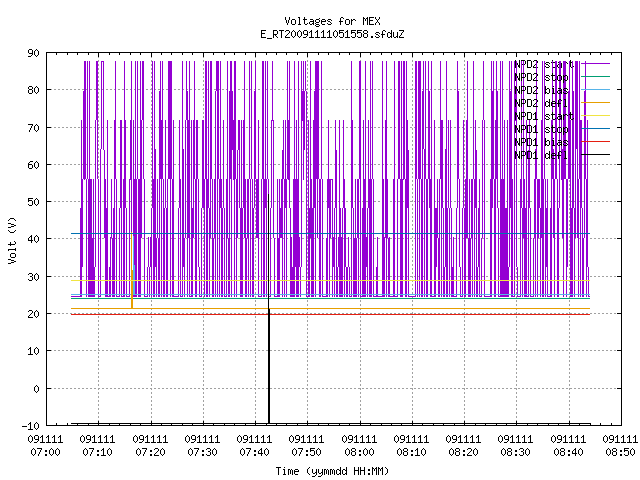
Task: Click the y-axis tick label '90'
Action: pyautogui.click(x=33, y=53)
